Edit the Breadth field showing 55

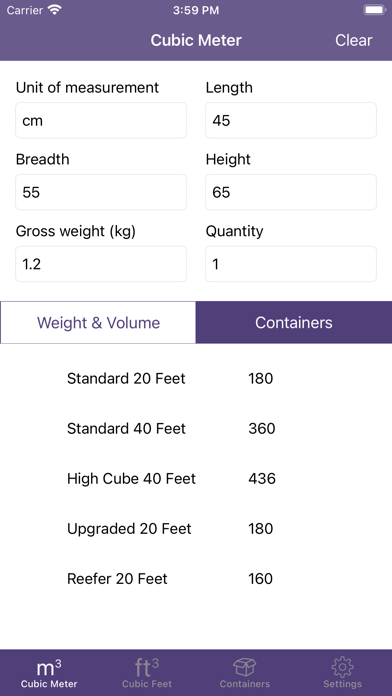[101, 192]
